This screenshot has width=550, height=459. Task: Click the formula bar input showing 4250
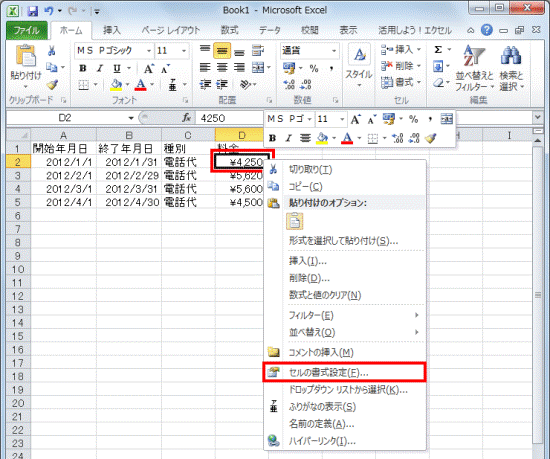tap(231, 118)
